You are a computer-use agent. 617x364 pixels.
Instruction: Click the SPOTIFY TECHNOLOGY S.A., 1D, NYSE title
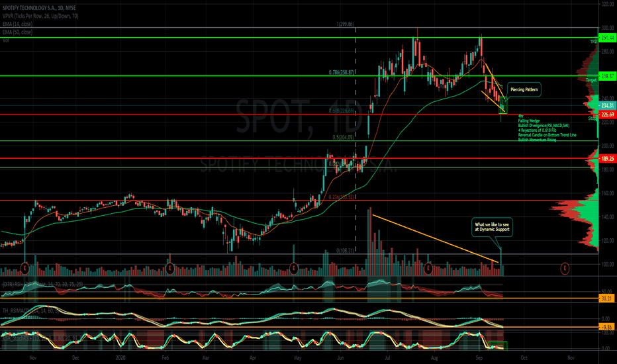(x=39, y=8)
